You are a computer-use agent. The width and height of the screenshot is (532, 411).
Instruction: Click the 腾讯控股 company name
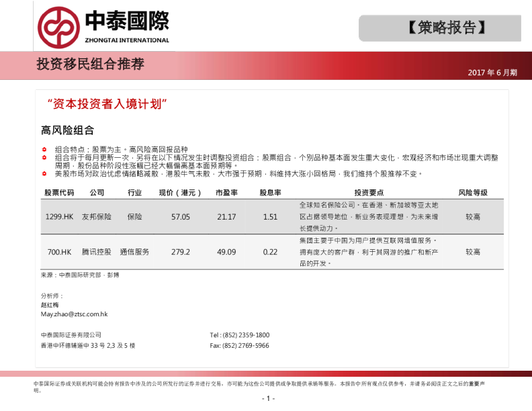point(97,252)
